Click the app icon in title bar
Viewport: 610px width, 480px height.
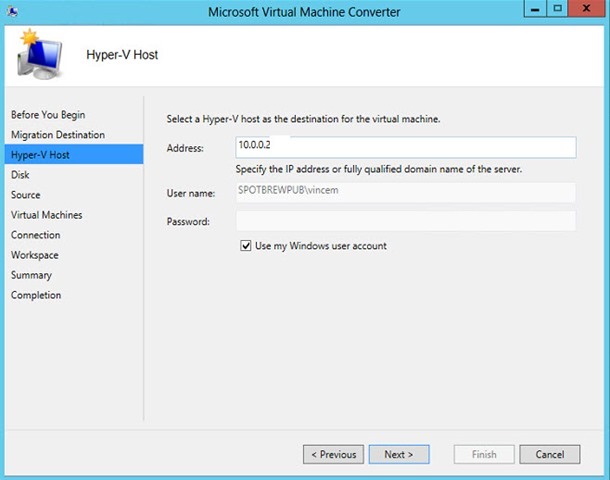12,11
